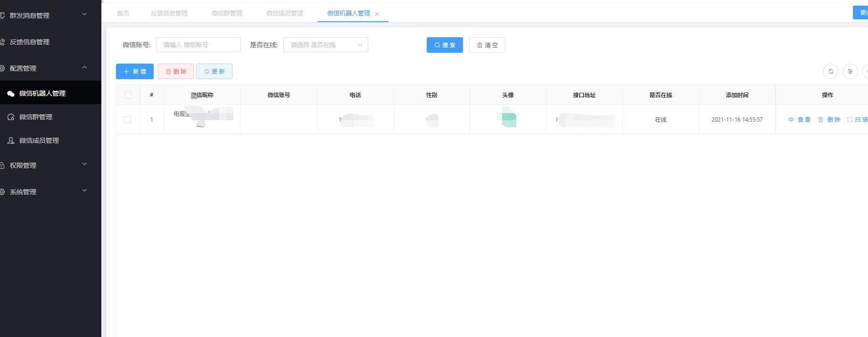
Task: Click the 性别 column header
Action: [431, 95]
